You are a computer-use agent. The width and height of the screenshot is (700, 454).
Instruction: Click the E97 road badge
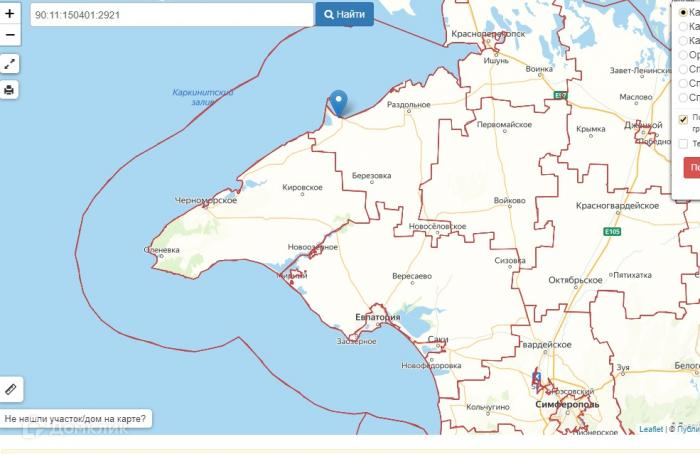(560, 95)
